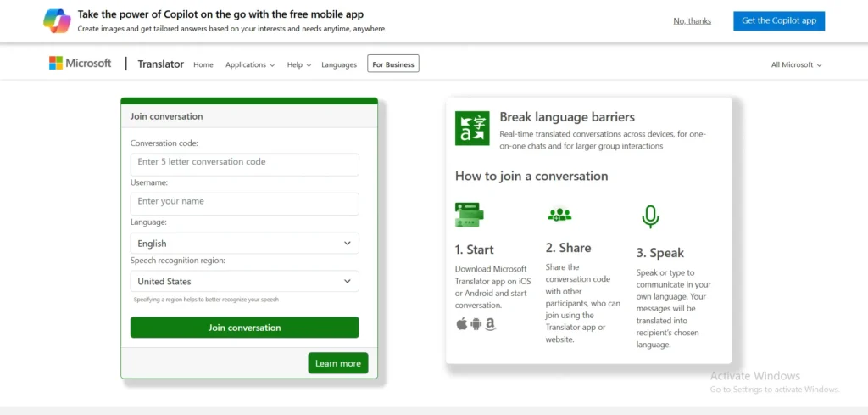Click the Learn more button
The image size is (868, 415).
[337, 363]
